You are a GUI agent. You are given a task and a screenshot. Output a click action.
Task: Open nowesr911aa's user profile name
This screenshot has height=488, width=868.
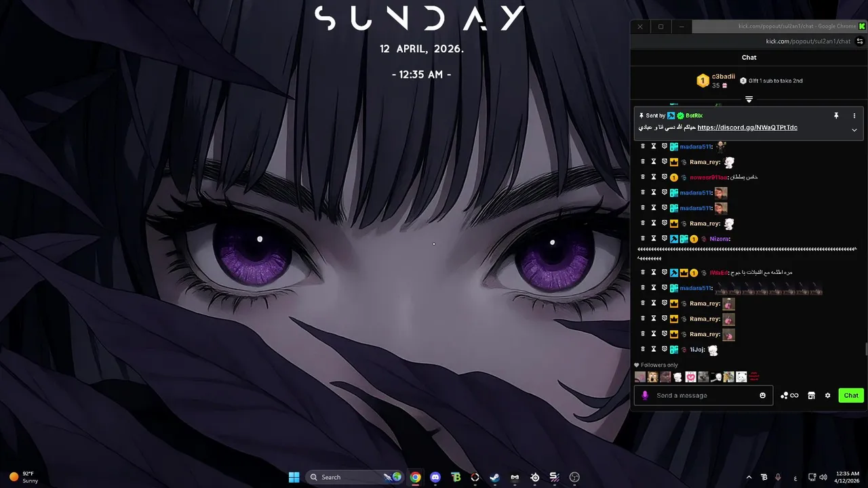(x=709, y=178)
